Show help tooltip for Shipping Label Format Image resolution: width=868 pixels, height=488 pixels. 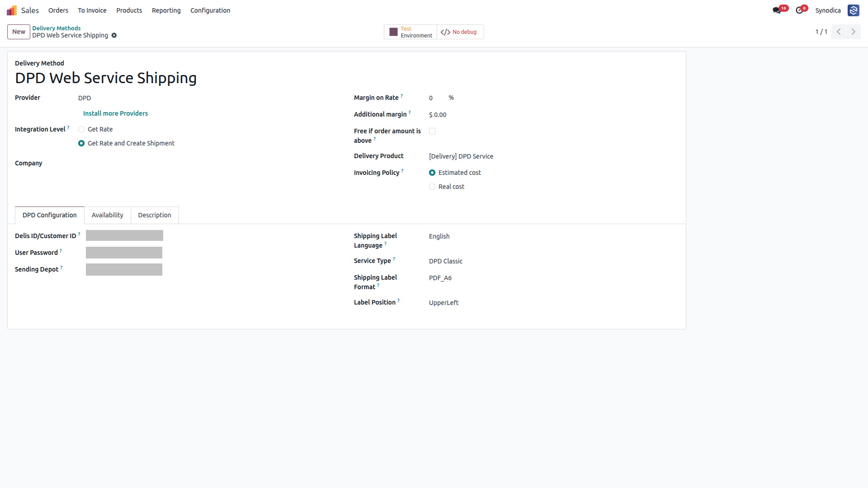[378, 285]
